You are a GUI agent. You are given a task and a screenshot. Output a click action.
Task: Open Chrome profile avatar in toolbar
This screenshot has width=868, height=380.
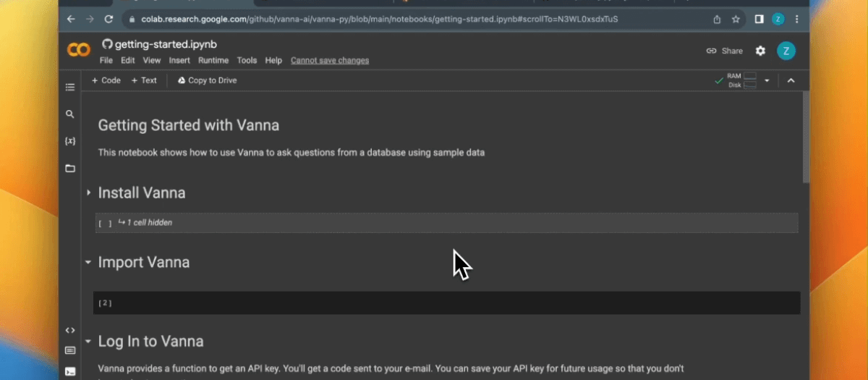click(778, 20)
